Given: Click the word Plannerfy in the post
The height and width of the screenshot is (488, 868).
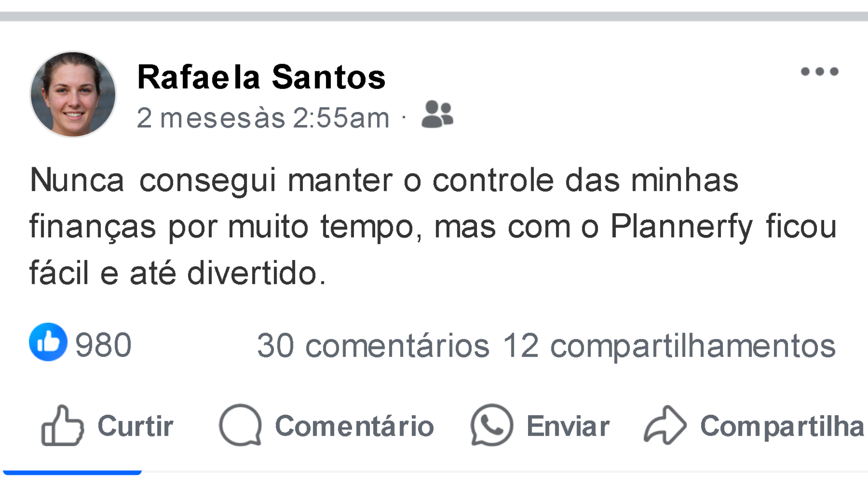Looking at the screenshot, I should (681, 226).
